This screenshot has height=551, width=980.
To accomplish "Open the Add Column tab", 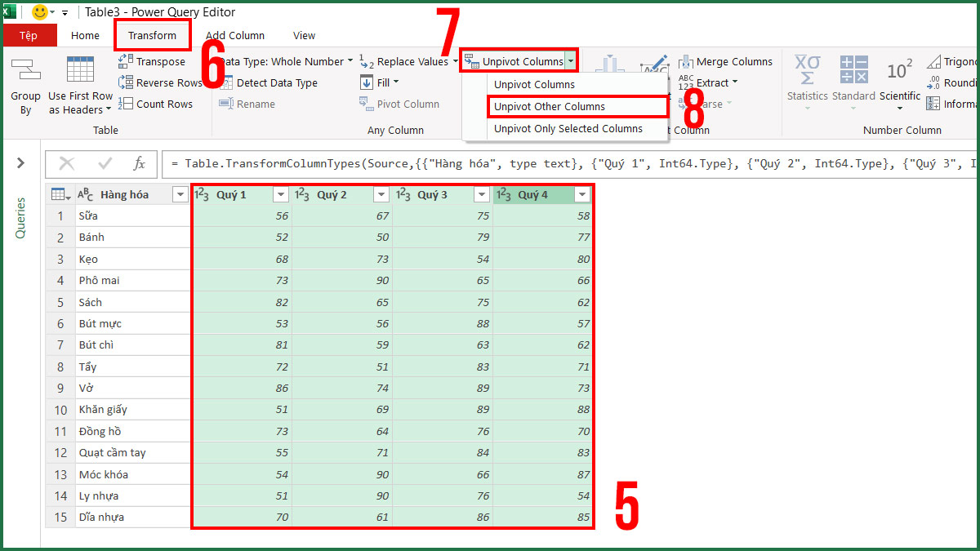I will [x=235, y=35].
